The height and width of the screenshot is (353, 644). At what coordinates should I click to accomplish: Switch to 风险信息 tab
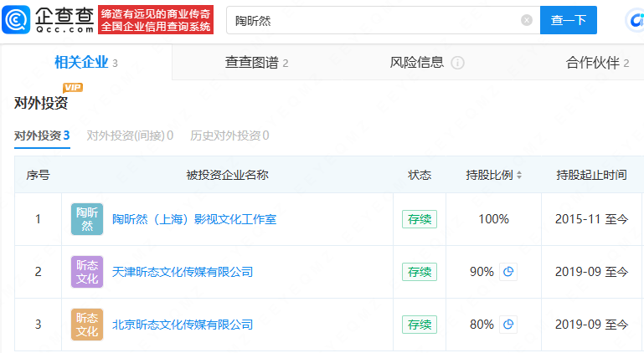coord(417,63)
